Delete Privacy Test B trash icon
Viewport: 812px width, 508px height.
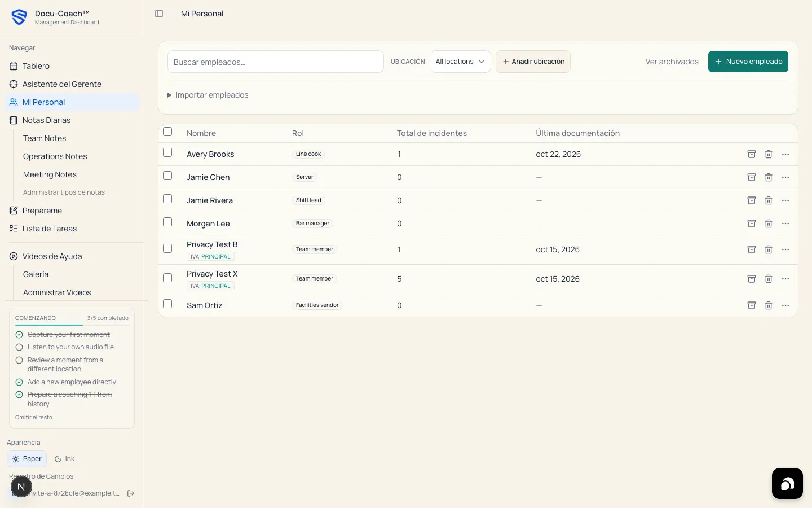pyautogui.click(x=769, y=249)
